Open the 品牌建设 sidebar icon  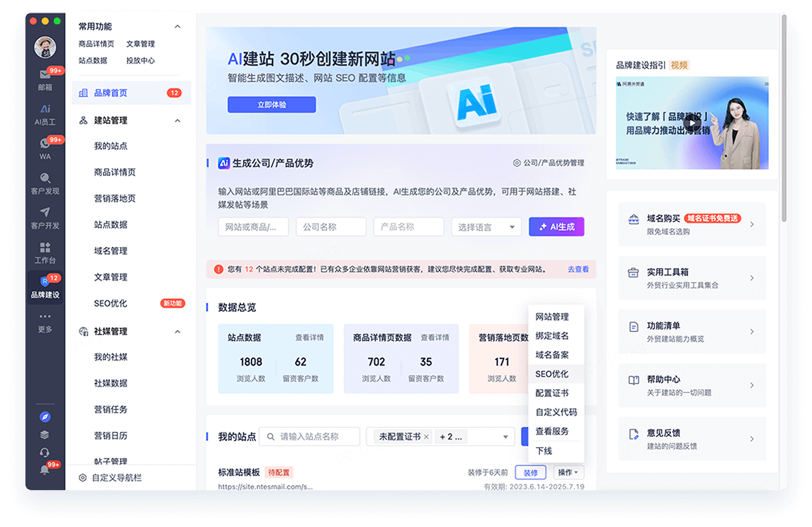click(x=45, y=286)
